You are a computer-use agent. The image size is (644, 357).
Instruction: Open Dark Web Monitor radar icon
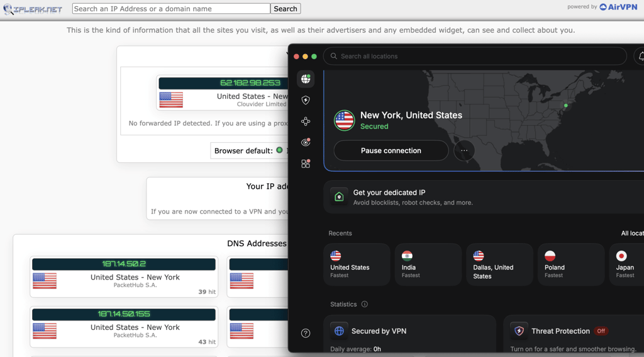pos(306,142)
